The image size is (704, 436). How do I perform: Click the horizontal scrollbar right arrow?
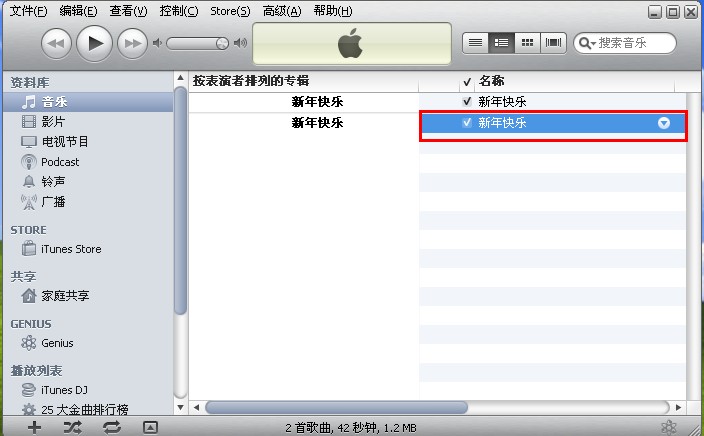pos(678,408)
